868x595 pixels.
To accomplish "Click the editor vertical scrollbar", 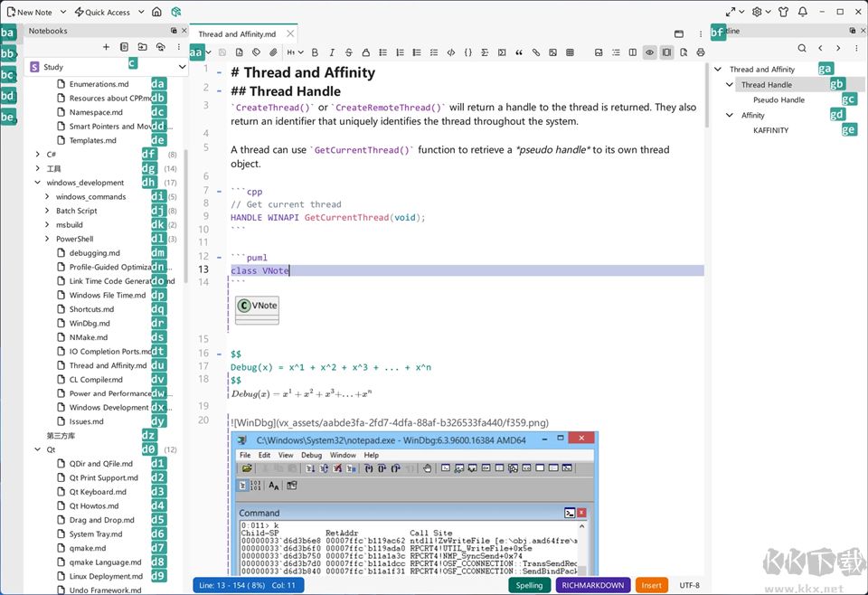I will (x=707, y=95).
